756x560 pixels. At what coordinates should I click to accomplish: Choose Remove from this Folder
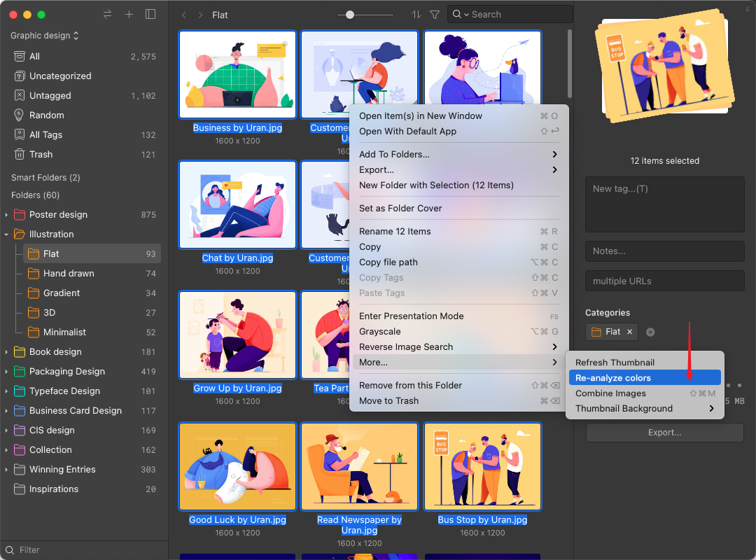[458, 386]
